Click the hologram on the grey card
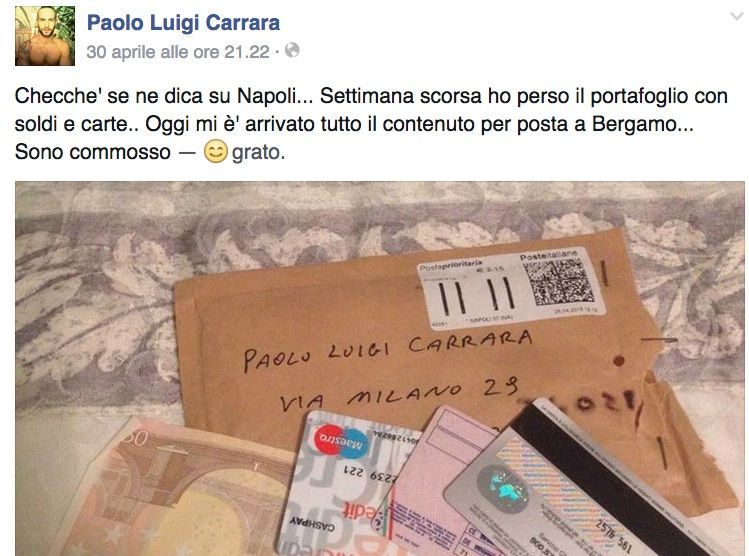The image size is (749, 556). click(504, 489)
